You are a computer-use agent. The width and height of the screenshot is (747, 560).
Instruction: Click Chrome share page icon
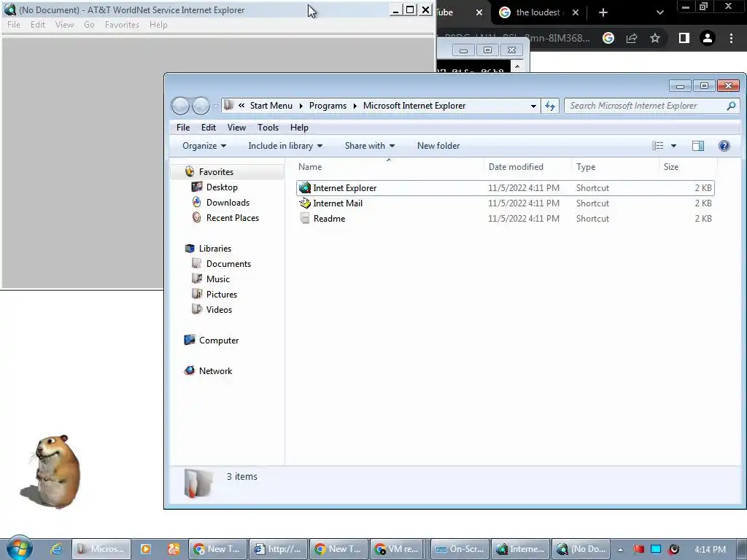click(632, 38)
